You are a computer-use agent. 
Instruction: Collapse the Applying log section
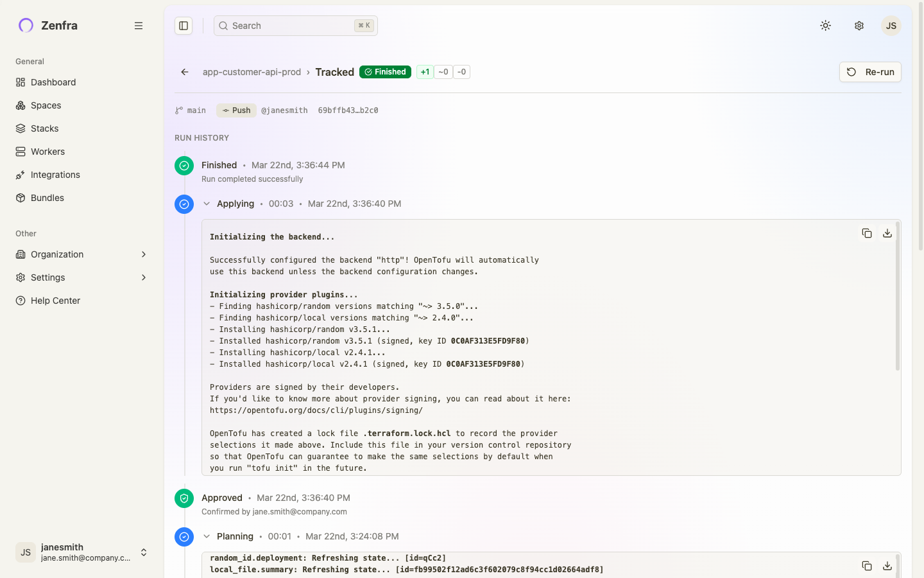pyautogui.click(x=207, y=204)
